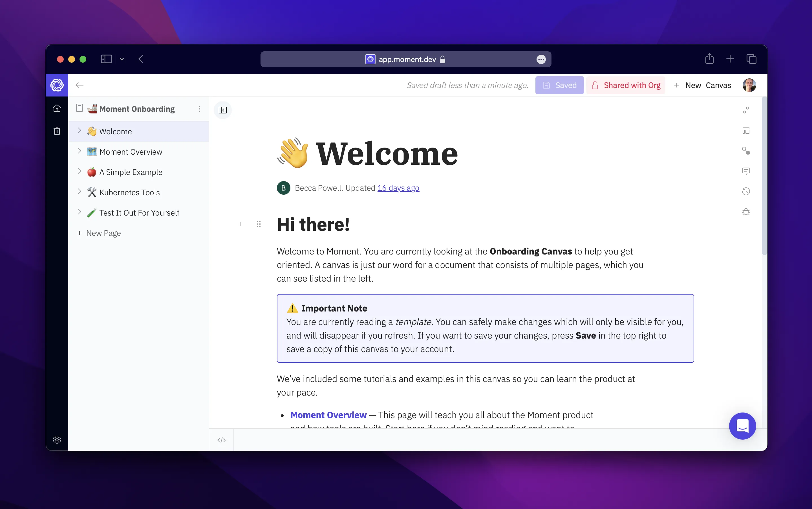Open the connections icon in right rail
The height and width of the screenshot is (509, 812).
(746, 150)
